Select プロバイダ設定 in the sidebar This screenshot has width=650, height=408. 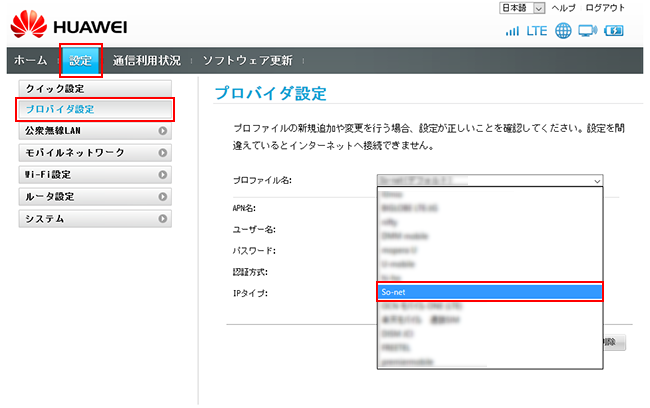click(95, 109)
